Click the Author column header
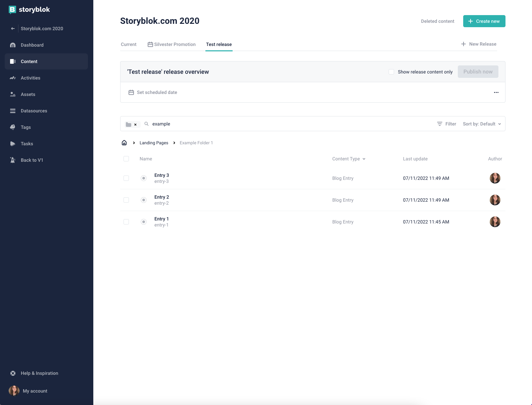 pyautogui.click(x=495, y=159)
